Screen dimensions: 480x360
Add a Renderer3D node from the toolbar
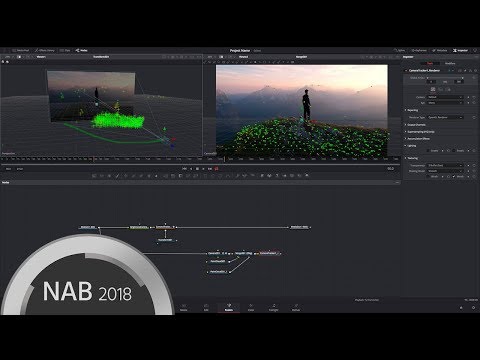tap(307, 176)
